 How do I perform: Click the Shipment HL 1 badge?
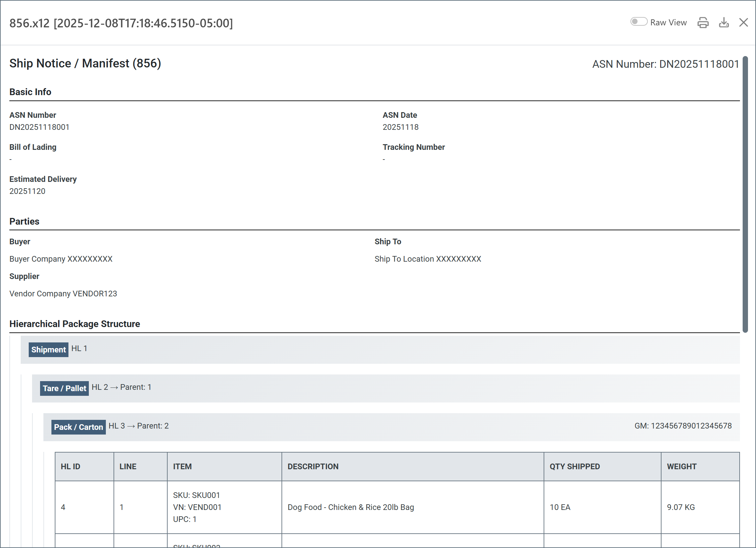point(48,349)
